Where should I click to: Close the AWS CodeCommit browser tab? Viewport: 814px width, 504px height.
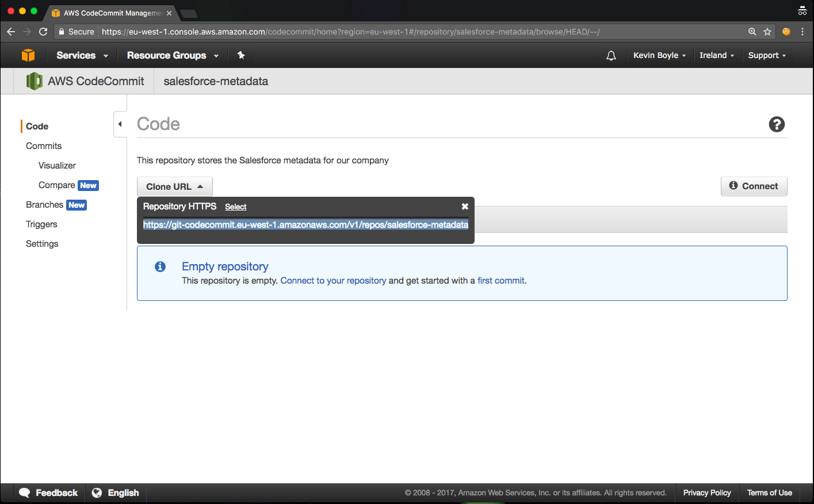[169, 13]
